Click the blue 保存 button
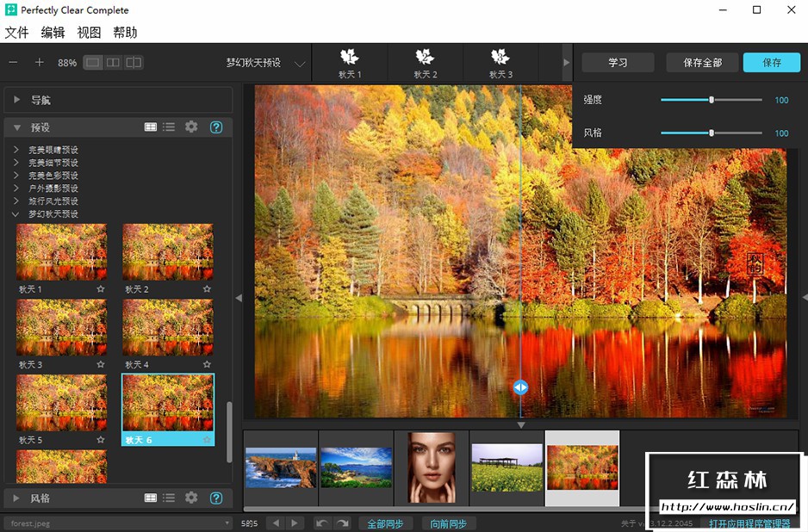Screen dimensions: 808x532 coord(772,62)
